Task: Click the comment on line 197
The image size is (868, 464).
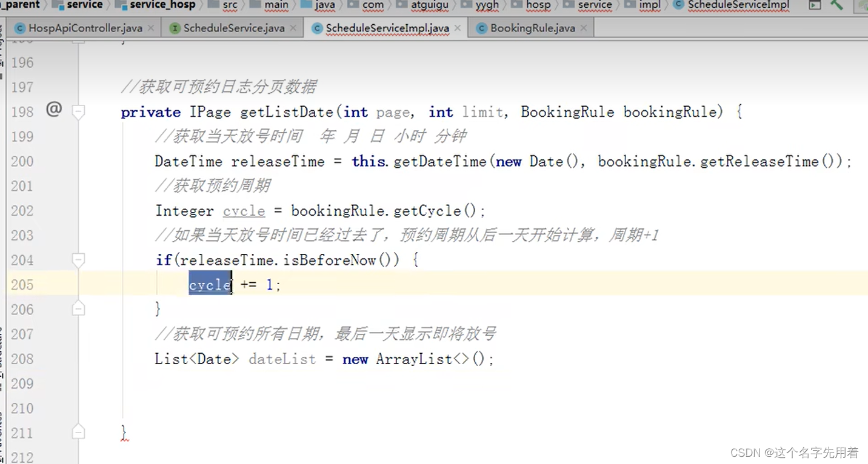Action: [x=219, y=87]
